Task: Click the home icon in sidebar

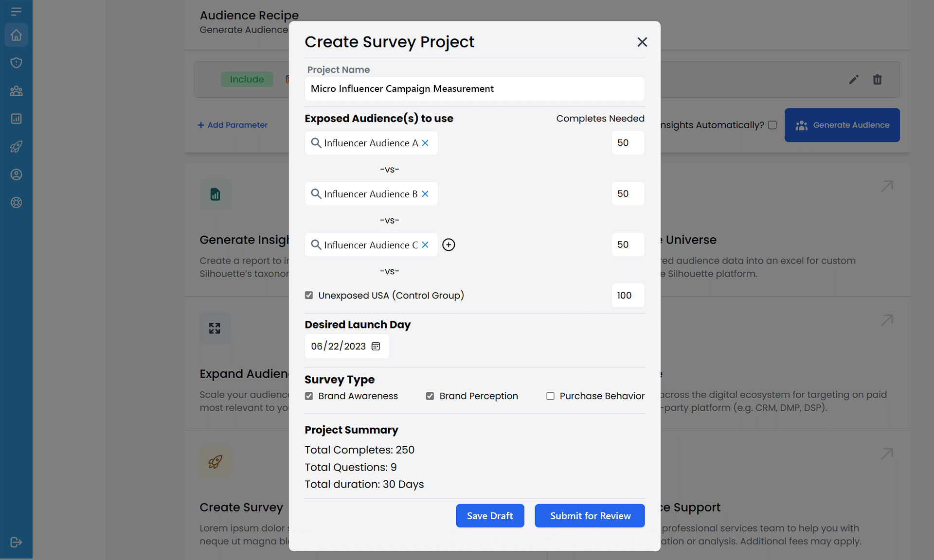Action: pyautogui.click(x=16, y=35)
